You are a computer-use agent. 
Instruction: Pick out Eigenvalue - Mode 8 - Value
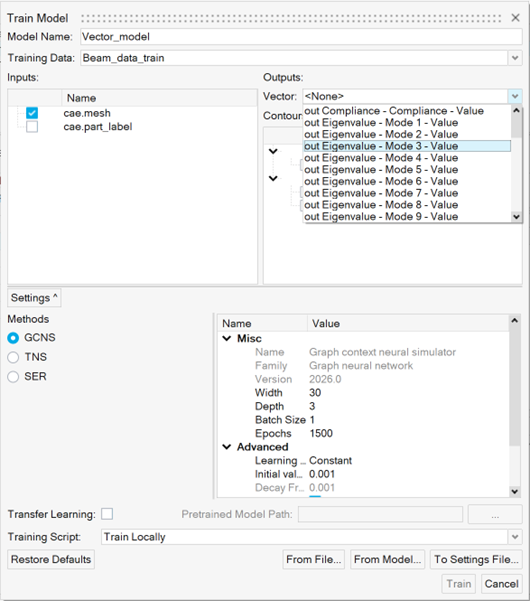click(x=407, y=205)
